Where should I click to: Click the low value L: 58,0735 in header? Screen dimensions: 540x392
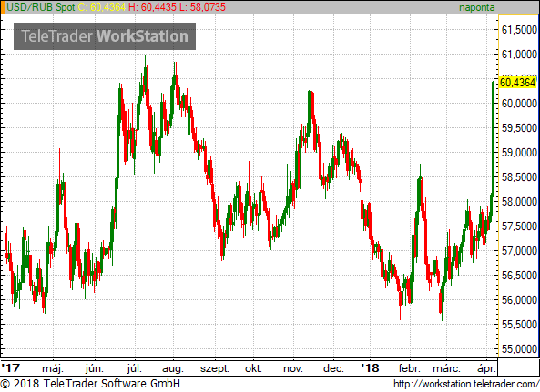coord(202,7)
